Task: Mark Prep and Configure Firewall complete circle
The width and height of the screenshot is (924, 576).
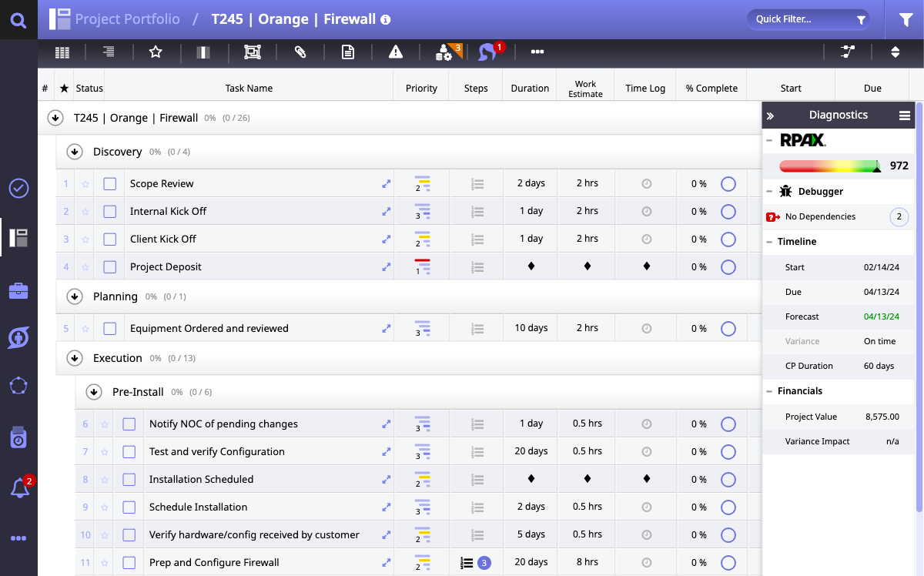Action: pyautogui.click(x=728, y=563)
